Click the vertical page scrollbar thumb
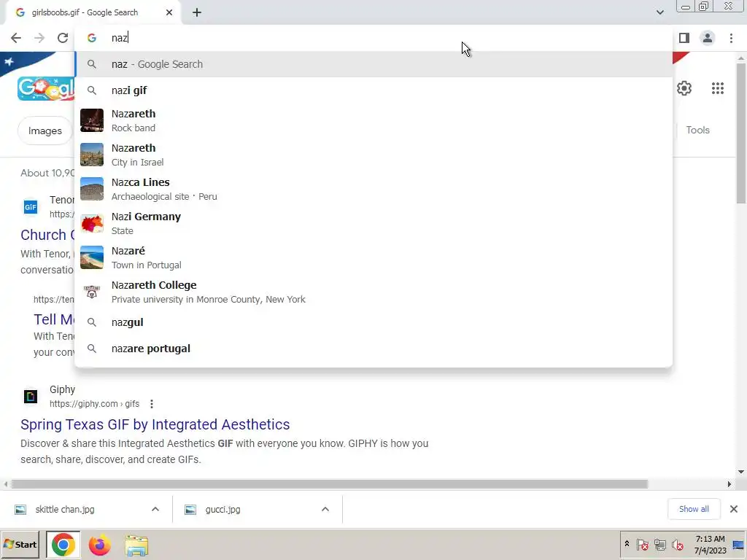Screen dimensions: 747x560 point(741,133)
